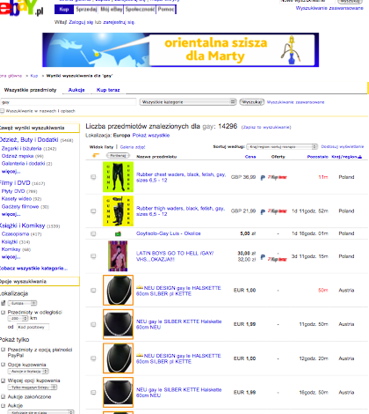This screenshot has height=414, width=369.
Task: Tick the checkbox for Rubber thigh waders listing
Action: pyautogui.click(x=93, y=211)
